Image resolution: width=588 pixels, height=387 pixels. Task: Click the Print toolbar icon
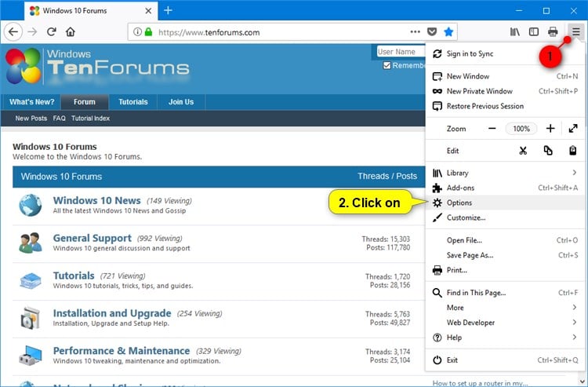click(553, 32)
